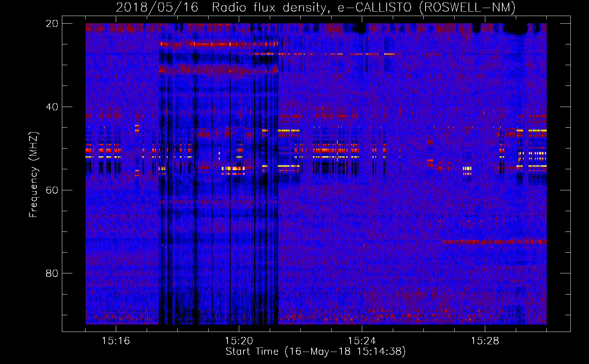The width and height of the screenshot is (589, 364).
Task: Select the '60' frequency axis label
Action: coord(52,190)
